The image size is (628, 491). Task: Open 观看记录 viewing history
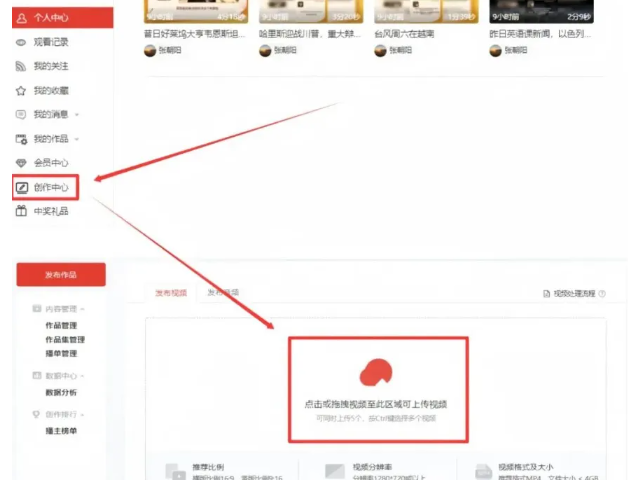[51, 42]
